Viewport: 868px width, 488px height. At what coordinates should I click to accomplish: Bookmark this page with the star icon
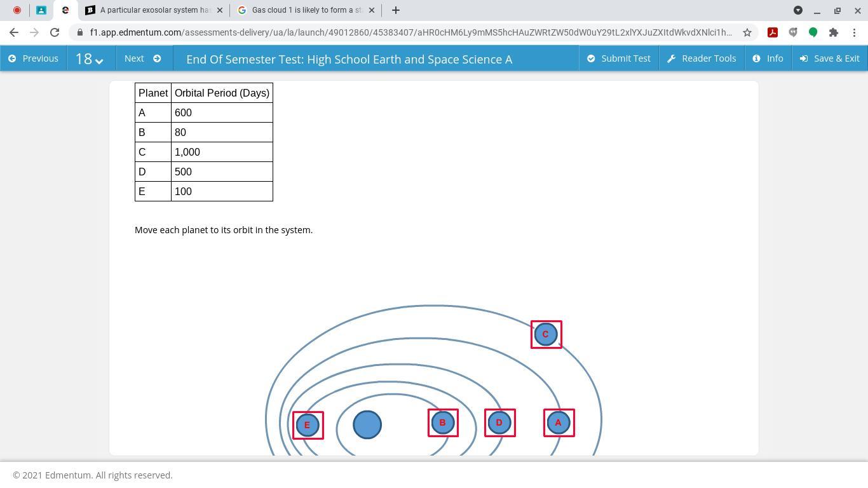(747, 32)
